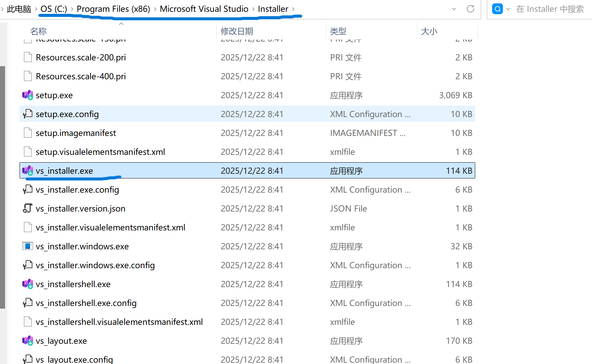Sort by the 大小 column header
This screenshot has width=592, height=364.
(x=429, y=31)
